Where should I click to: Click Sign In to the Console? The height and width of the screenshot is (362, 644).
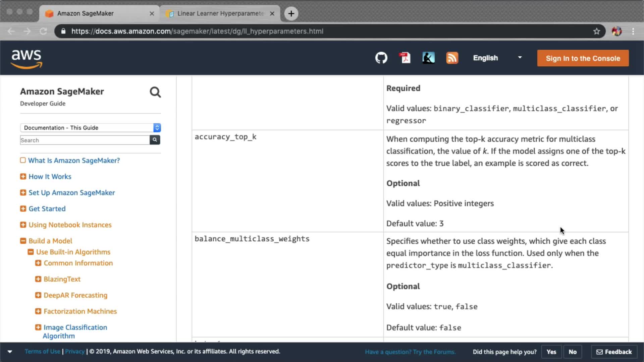click(x=583, y=58)
